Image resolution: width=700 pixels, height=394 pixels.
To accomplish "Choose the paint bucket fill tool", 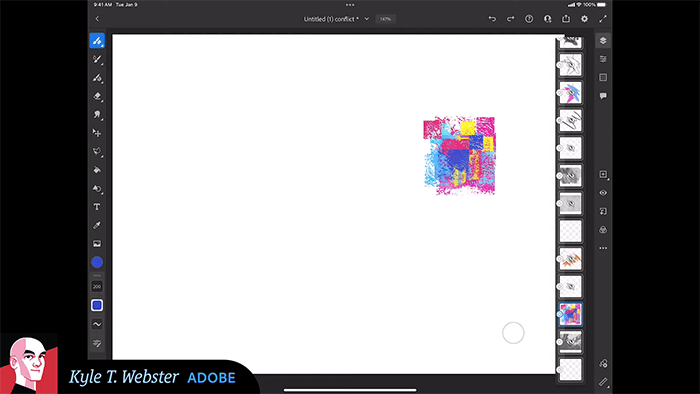I will [97, 170].
